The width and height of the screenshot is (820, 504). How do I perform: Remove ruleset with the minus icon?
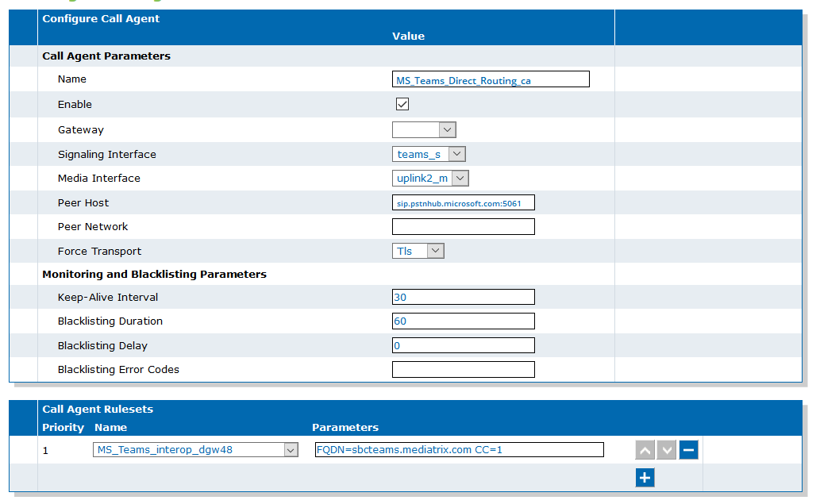pyautogui.click(x=689, y=449)
